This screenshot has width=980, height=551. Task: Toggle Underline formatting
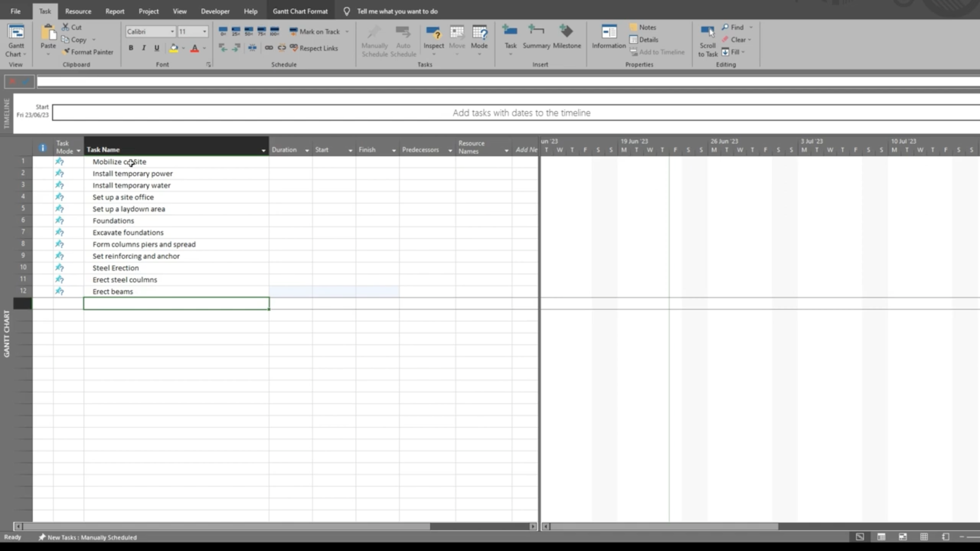(x=157, y=48)
